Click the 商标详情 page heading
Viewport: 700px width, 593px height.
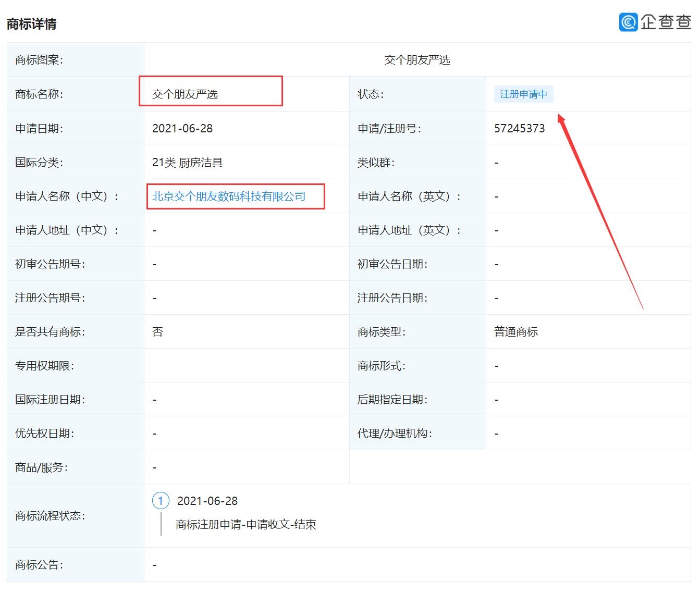(32, 24)
